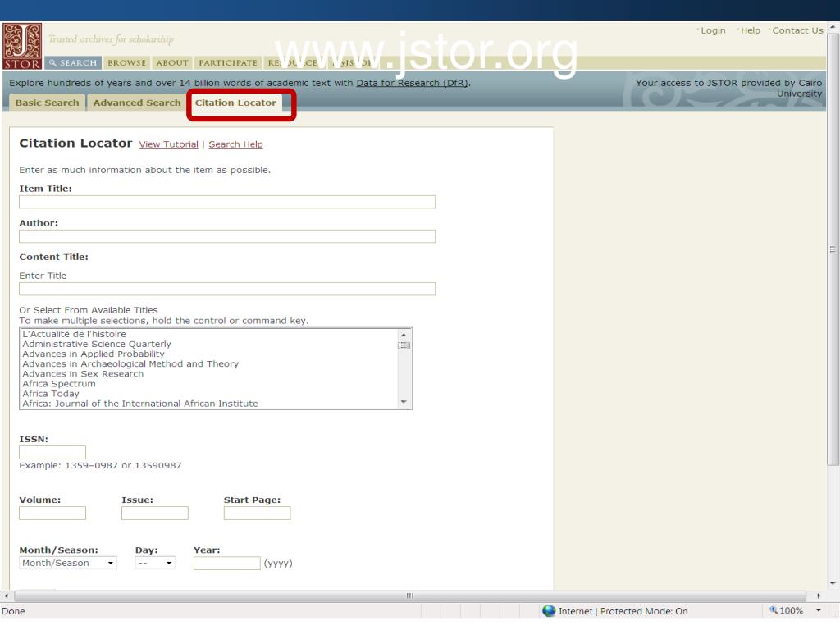Screen dimensions: 840x630
Task: Focus the Author input field
Action: [227, 236]
